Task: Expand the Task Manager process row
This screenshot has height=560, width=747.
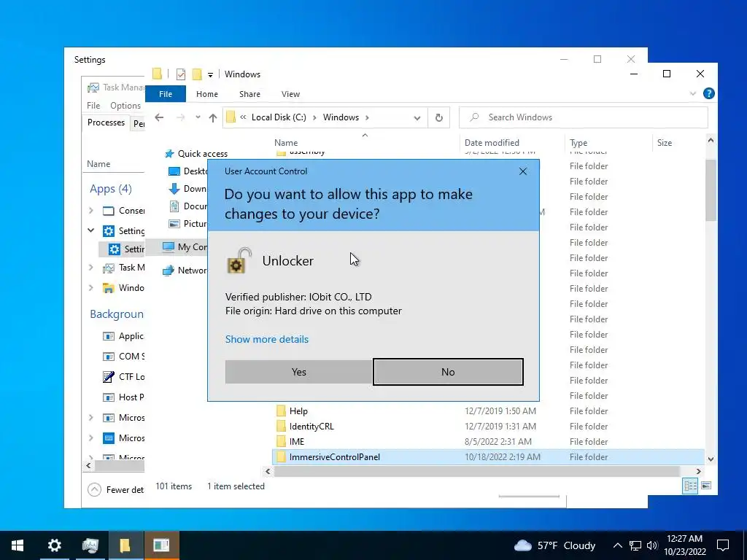Action: point(91,268)
